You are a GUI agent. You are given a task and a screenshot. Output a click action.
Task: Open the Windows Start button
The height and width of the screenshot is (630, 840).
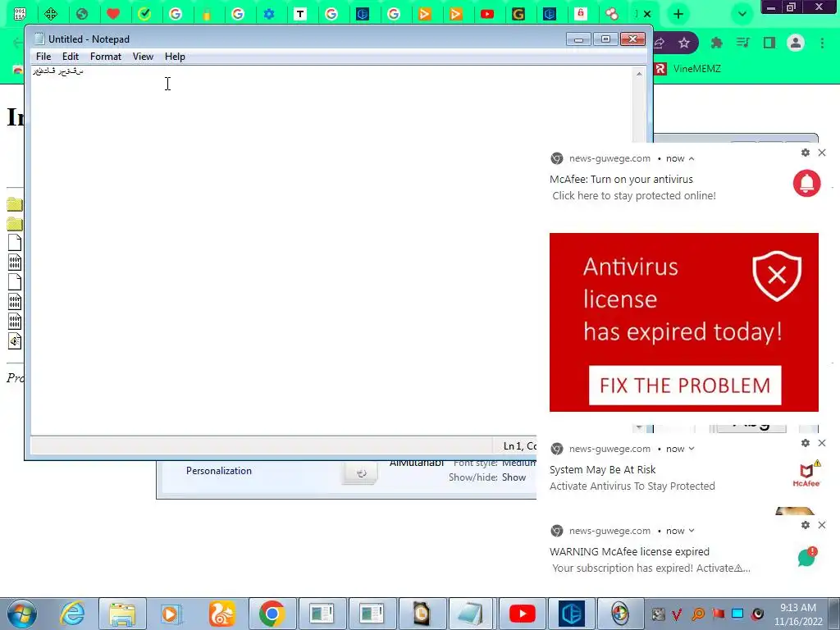(x=21, y=614)
